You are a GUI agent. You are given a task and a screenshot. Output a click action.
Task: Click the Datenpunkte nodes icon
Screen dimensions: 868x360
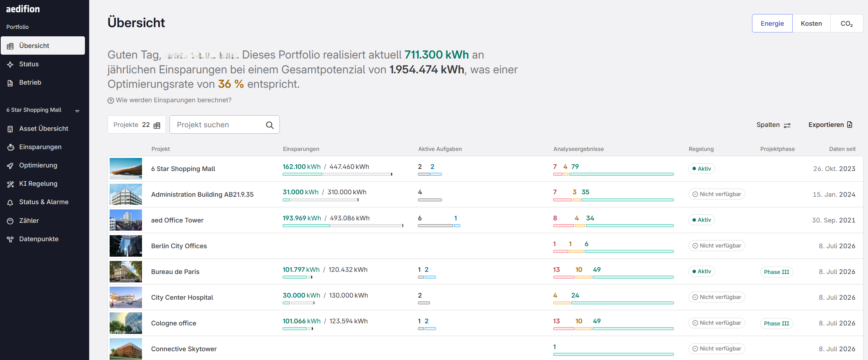10,239
